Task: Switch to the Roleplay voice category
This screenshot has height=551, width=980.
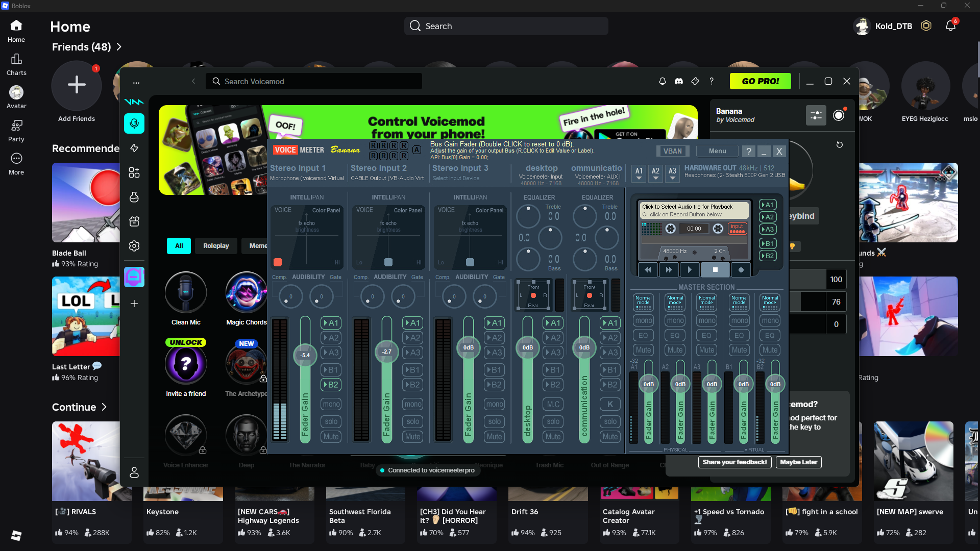Action: (216, 246)
